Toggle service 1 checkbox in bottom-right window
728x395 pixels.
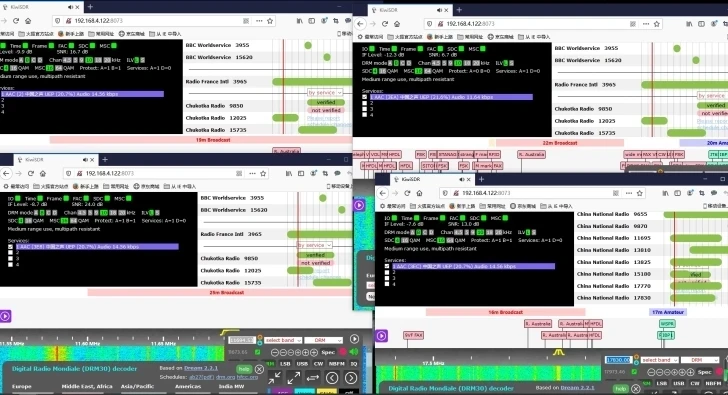point(387,266)
